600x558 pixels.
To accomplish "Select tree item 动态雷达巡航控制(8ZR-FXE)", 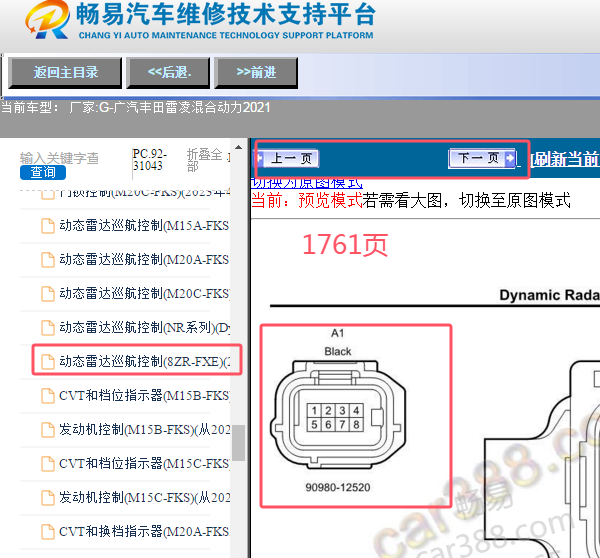I will 144,361.
